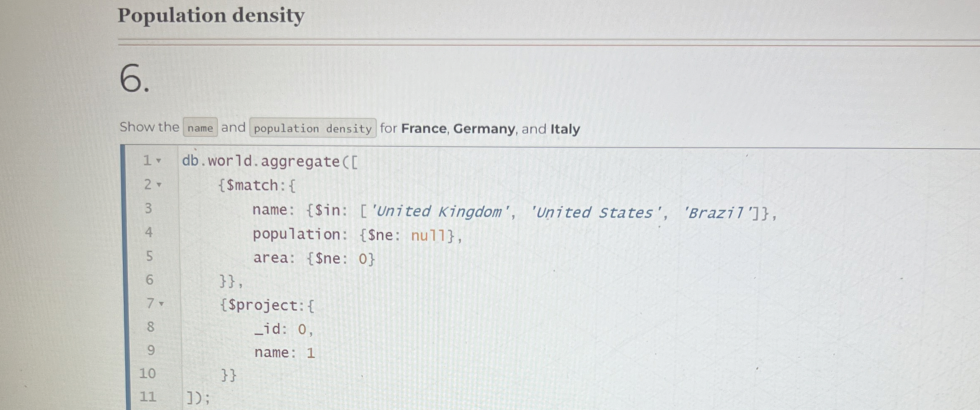980x410 pixels.
Task: Select the $match operator in the editor
Action: tap(252, 185)
